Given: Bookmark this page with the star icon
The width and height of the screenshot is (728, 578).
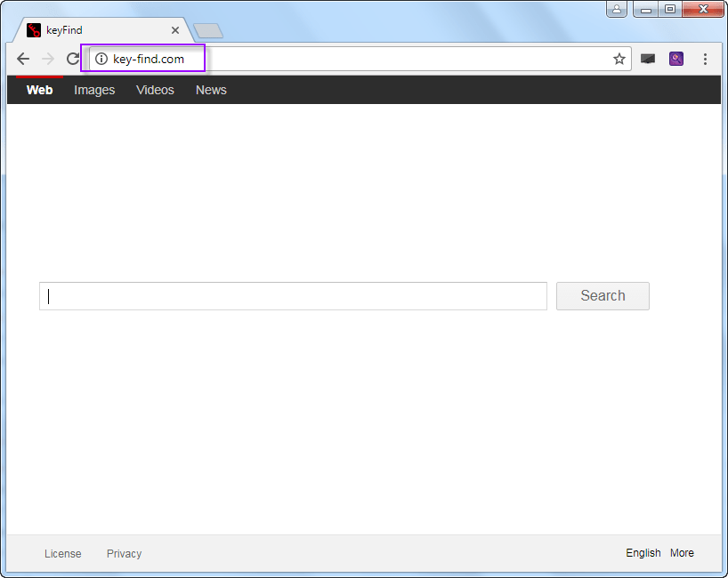Looking at the screenshot, I should [x=619, y=59].
